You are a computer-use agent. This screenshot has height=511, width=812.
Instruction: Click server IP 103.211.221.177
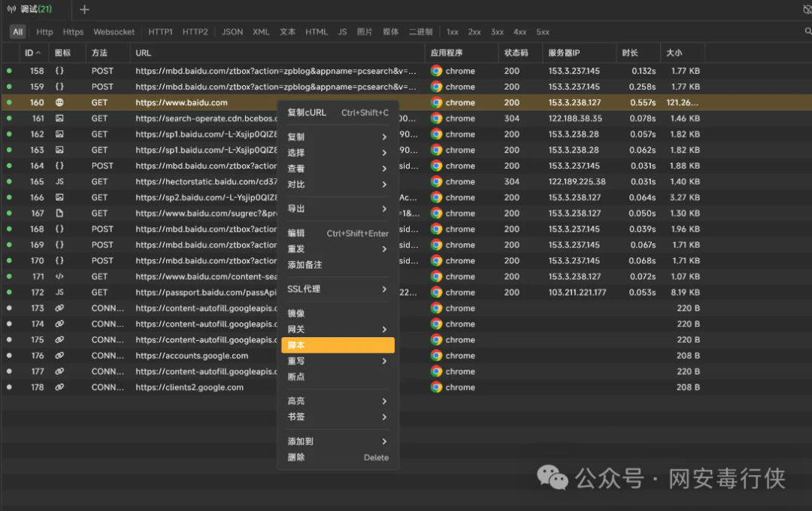click(x=577, y=292)
